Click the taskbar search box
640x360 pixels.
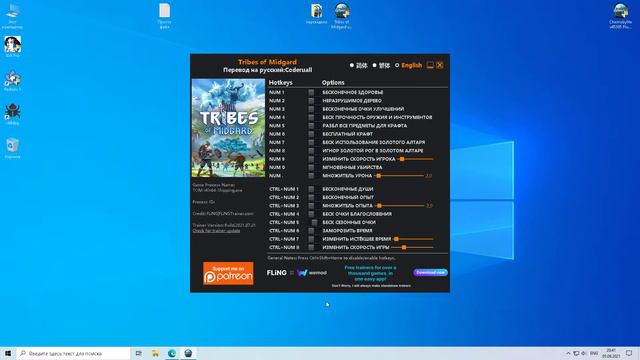pos(73,353)
